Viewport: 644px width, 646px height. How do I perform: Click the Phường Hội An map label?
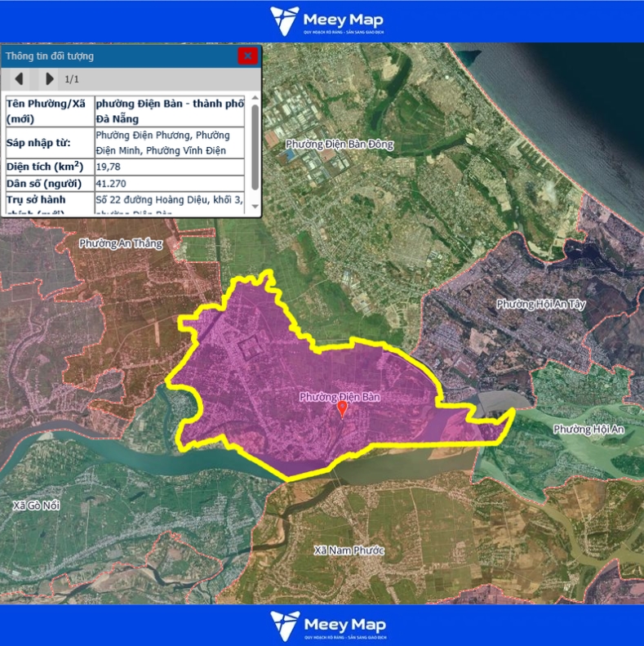click(588, 430)
